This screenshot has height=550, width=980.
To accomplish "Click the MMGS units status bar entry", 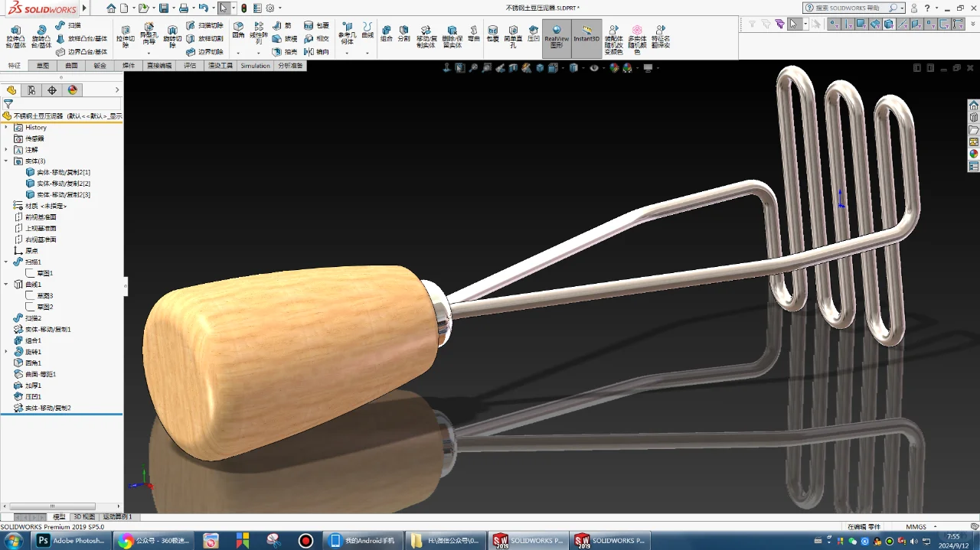I will pos(916,526).
